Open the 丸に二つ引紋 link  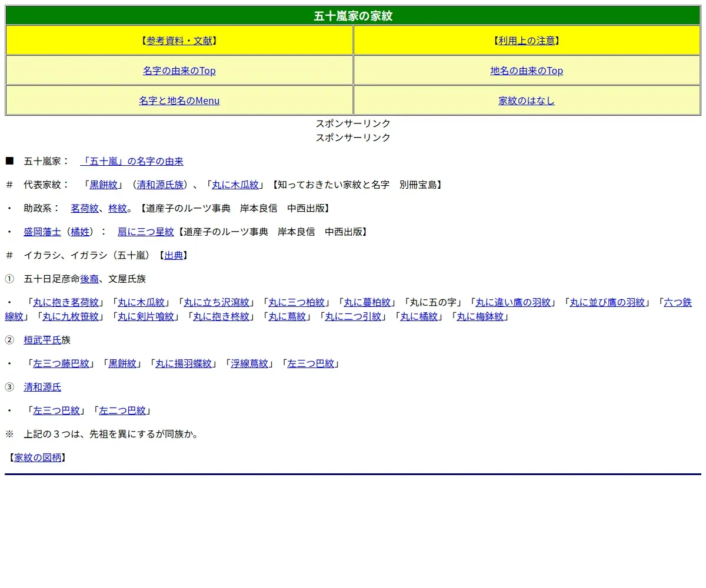tap(353, 316)
